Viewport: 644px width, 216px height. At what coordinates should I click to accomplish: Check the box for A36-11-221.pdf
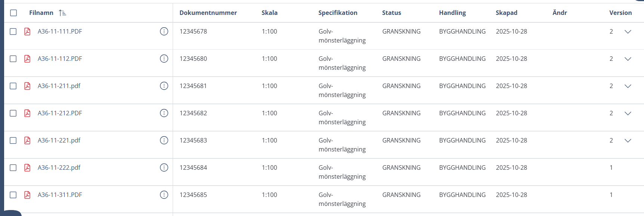tap(13, 140)
